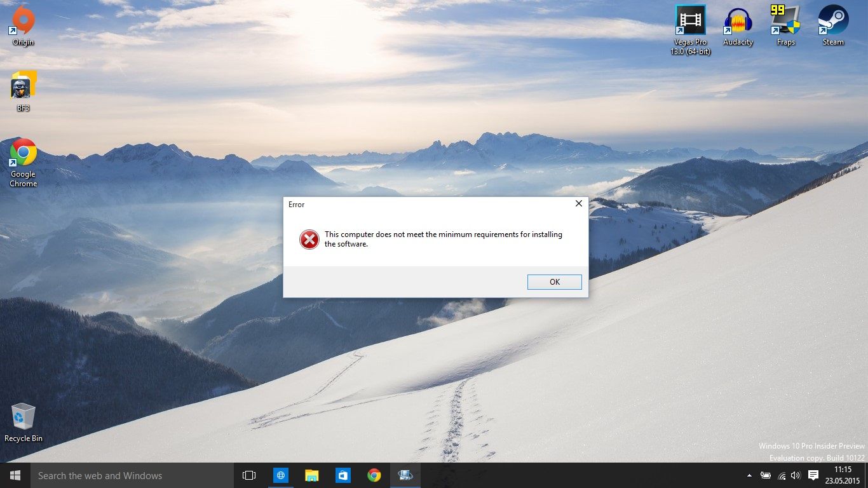Viewport: 868px width, 488px height.
Task: Open Microsoft Edge from the taskbar
Action: point(280,475)
